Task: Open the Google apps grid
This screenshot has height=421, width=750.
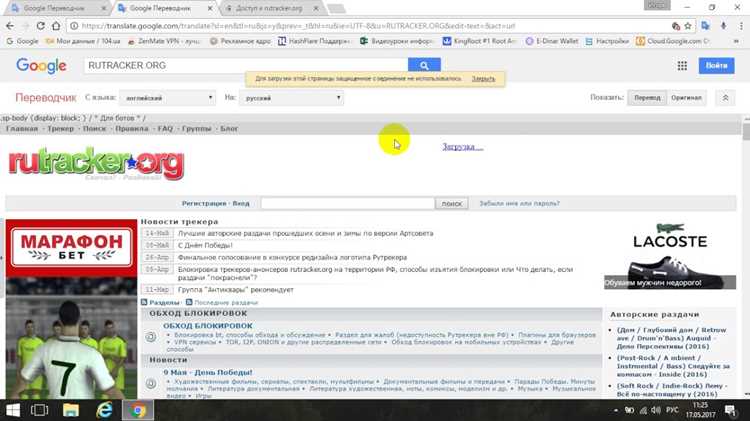Action: coord(682,66)
